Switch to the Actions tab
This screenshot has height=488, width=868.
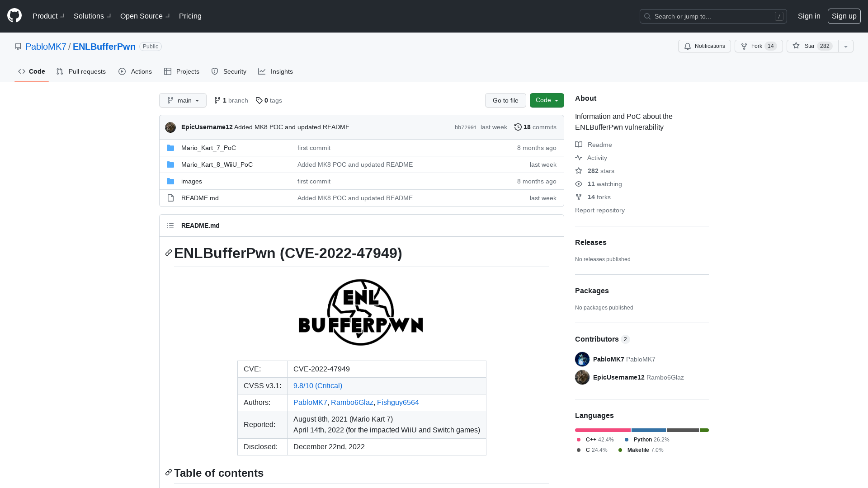[135, 71]
